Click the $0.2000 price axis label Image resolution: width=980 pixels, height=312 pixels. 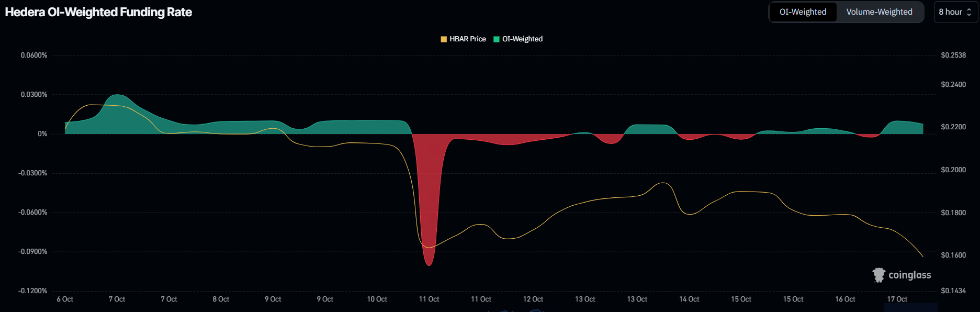[953, 170]
